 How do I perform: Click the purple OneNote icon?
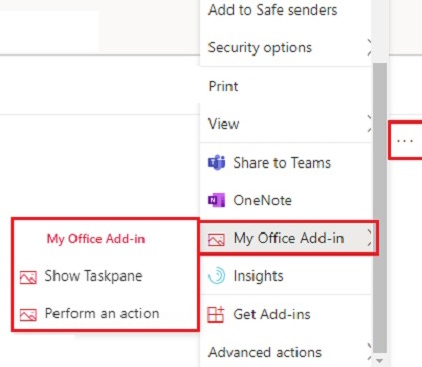point(216,200)
